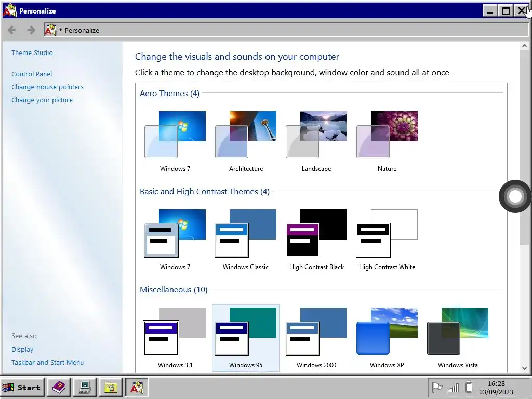Click the scrollbar down arrow

524,368
